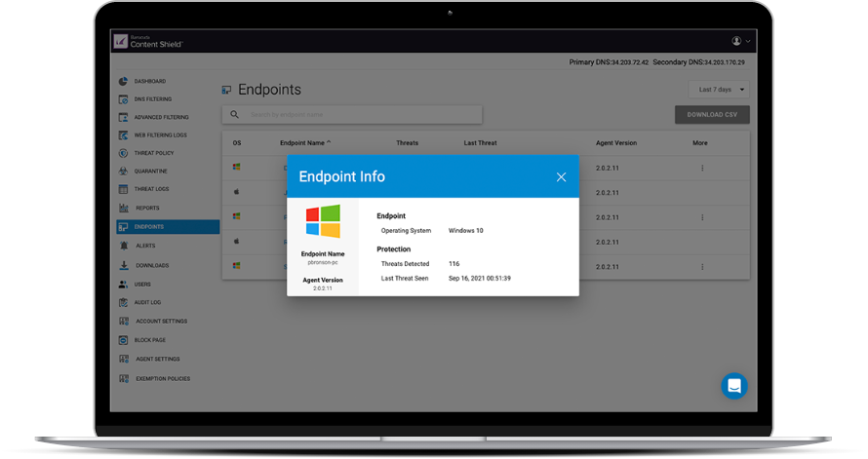Sort by the Endpoint Name column

pos(305,143)
